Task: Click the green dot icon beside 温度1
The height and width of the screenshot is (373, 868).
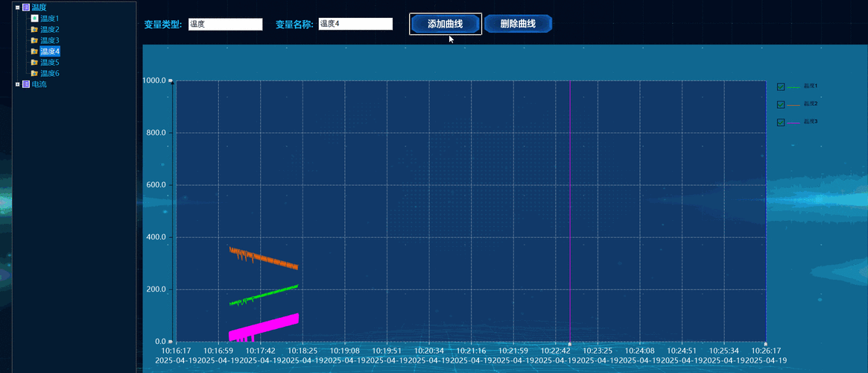Action: pyautogui.click(x=34, y=19)
